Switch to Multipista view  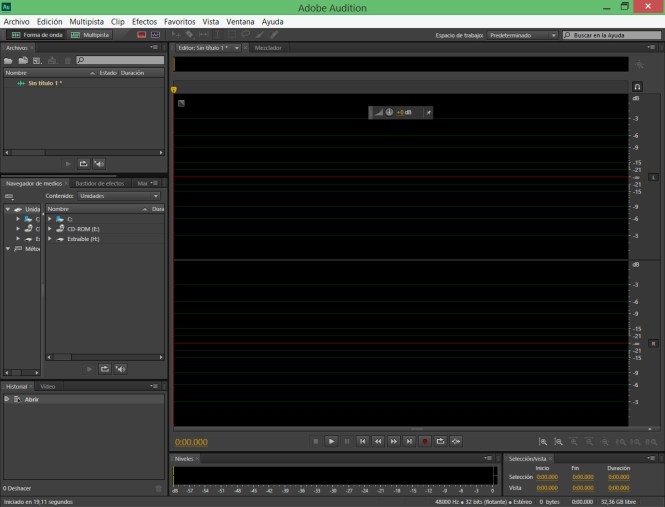coord(89,35)
